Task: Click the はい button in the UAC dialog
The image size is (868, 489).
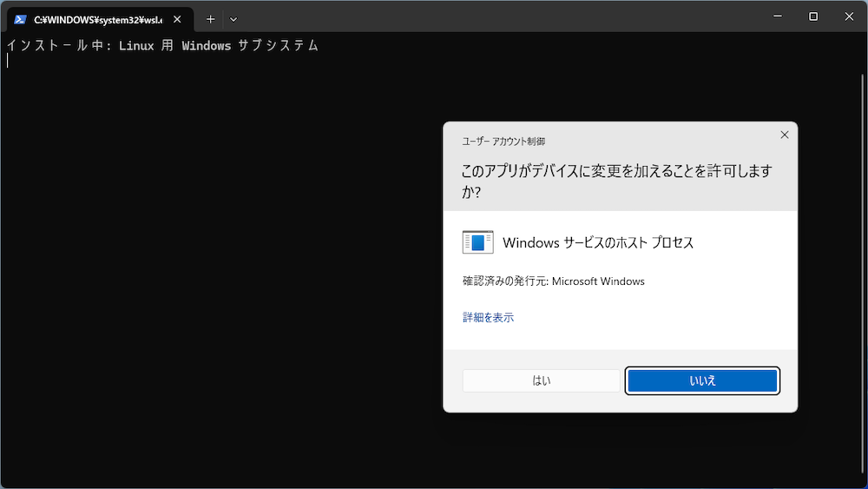Action: pos(541,380)
